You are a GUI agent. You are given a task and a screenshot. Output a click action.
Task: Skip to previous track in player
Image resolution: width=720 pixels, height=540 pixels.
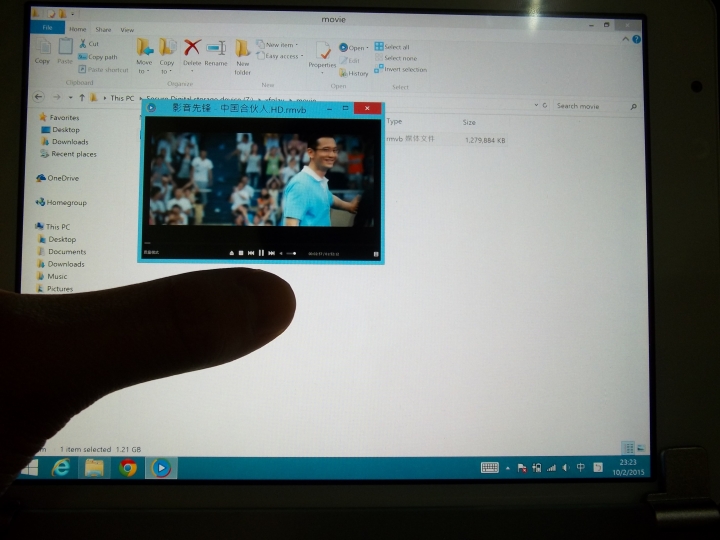251,253
